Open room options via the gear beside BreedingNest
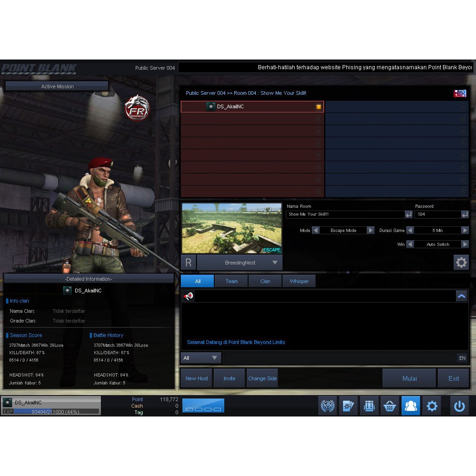The image size is (476, 476). (461, 262)
